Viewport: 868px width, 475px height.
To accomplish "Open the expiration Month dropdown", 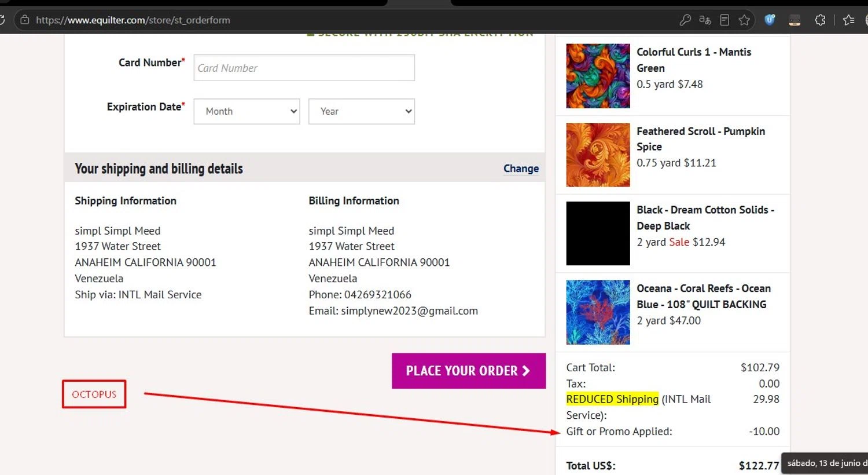I will pyautogui.click(x=247, y=111).
